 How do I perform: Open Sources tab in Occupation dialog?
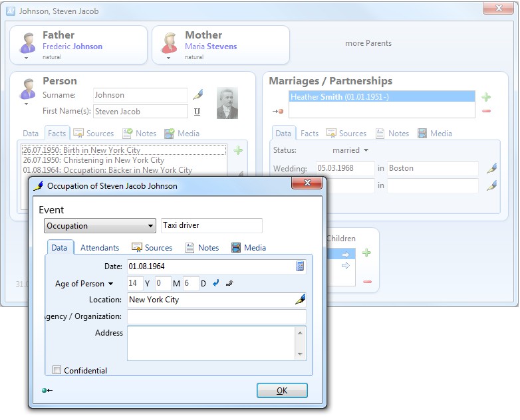pyautogui.click(x=152, y=248)
